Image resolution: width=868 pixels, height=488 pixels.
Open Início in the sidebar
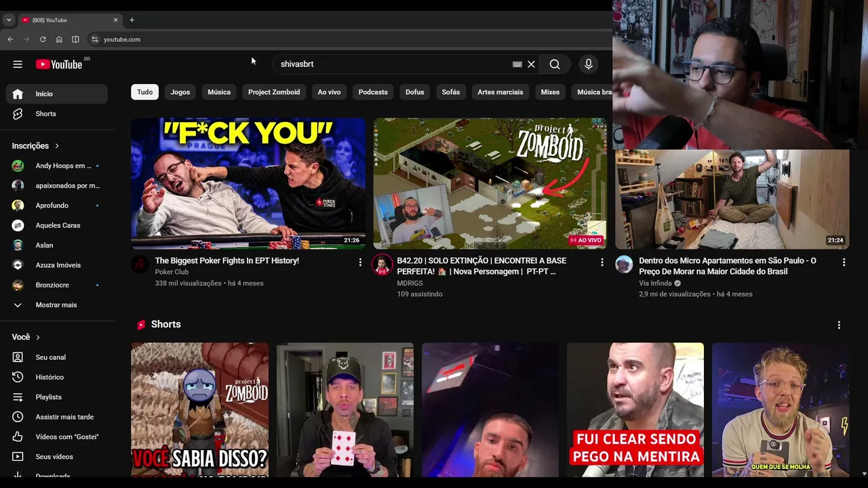(57, 94)
